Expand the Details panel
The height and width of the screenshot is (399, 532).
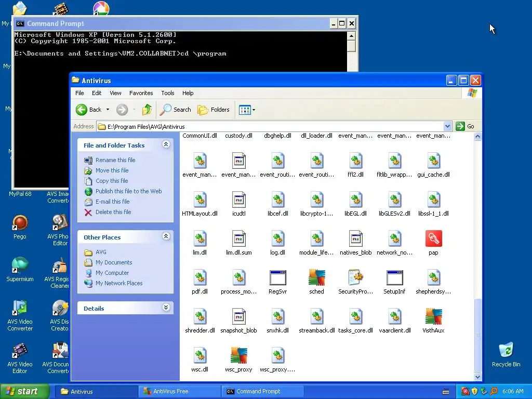(x=166, y=308)
